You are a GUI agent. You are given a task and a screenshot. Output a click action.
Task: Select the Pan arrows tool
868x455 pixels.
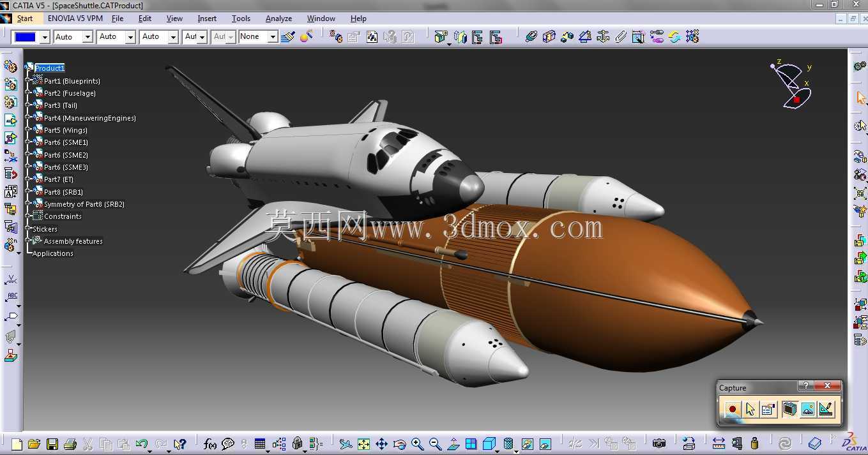[x=381, y=444]
